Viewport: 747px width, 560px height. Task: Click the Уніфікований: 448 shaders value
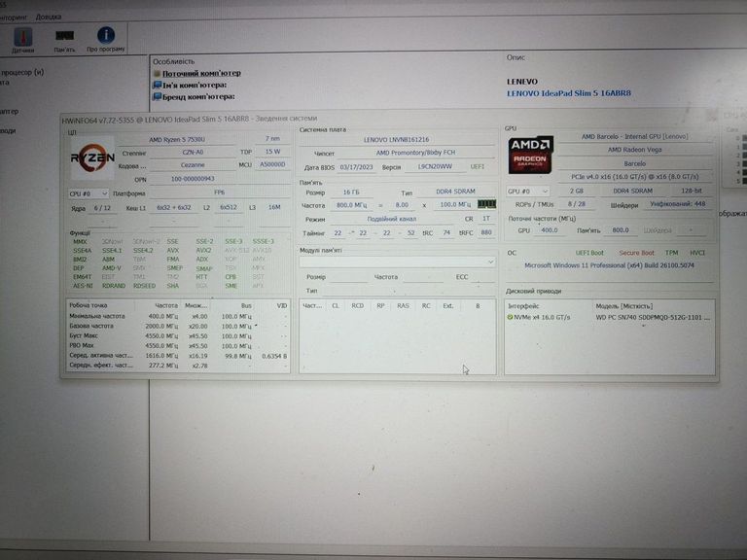point(677,204)
